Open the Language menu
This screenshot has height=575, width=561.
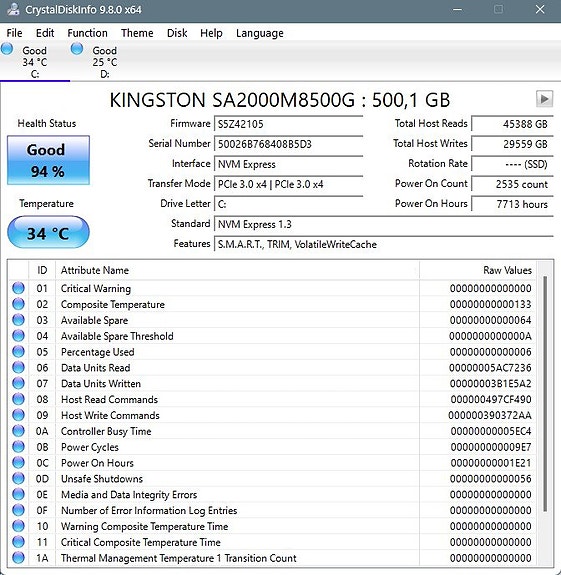[260, 33]
